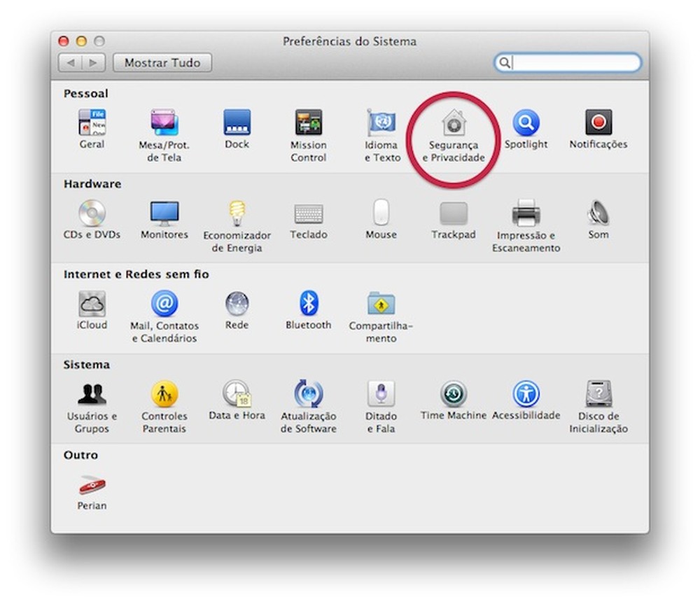Open the Teclado preference pane
This screenshot has width=700, height=604.
308,213
